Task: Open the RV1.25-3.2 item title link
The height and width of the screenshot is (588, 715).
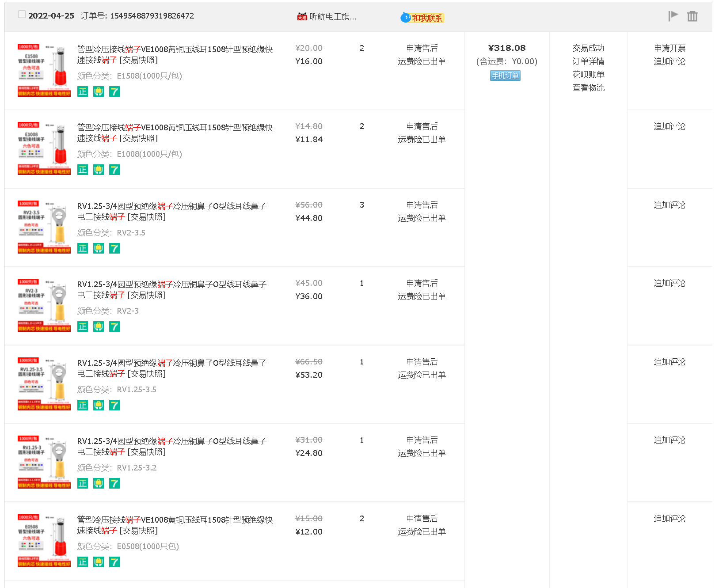Action: point(171,446)
